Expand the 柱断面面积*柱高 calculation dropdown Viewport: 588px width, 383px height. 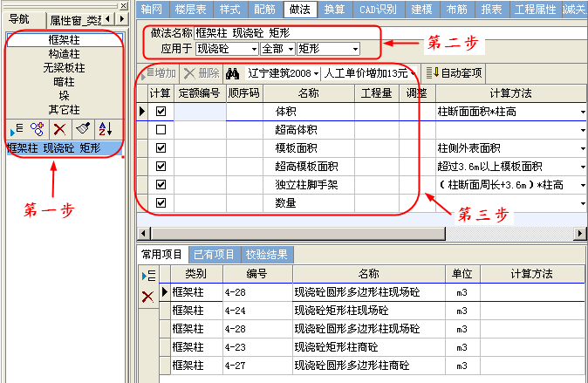[582, 112]
